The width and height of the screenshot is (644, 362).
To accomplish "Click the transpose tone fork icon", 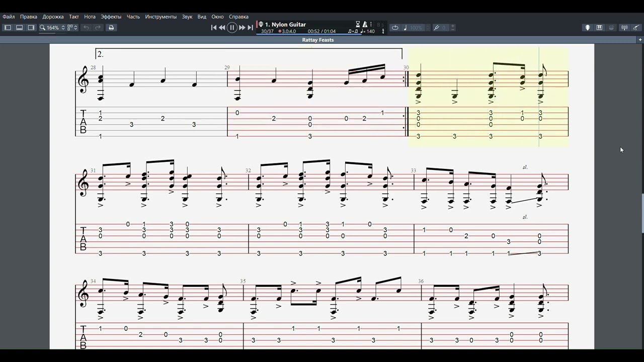I will pyautogui.click(x=437, y=28).
